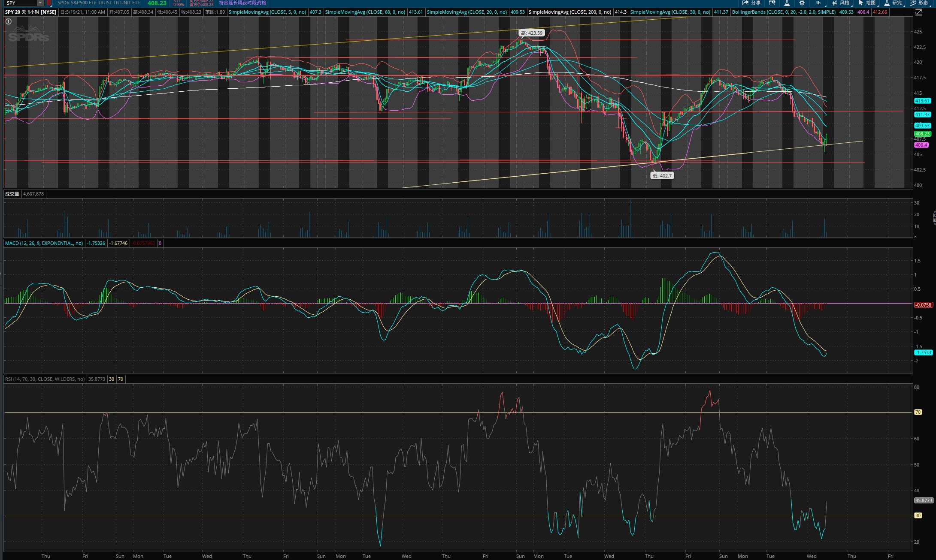Open chart settings gear icon
The width and height of the screenshot is (936, 560).
[802, 3]
